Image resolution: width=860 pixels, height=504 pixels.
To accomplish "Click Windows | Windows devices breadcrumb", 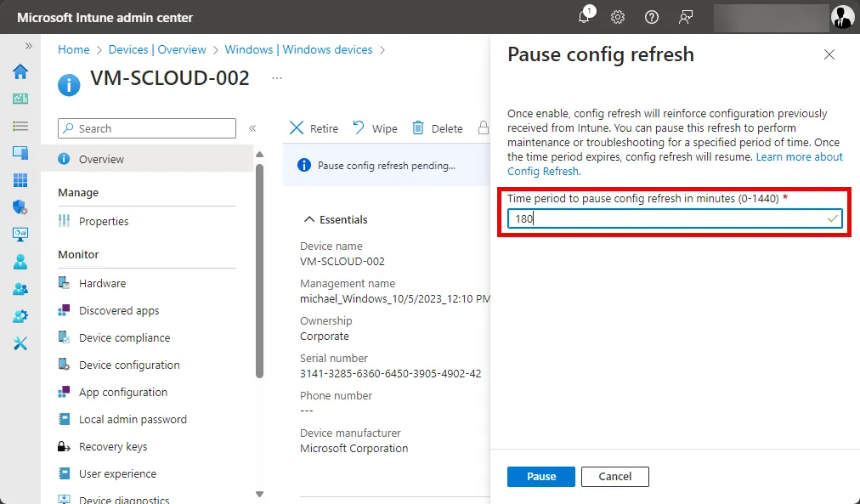I will tap(298, 49).
